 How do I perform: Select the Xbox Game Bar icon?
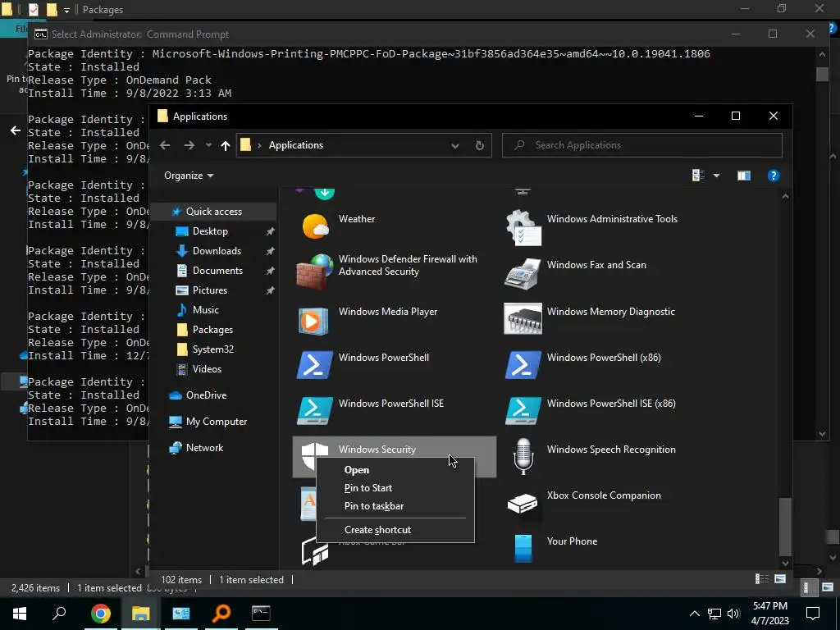coord(315,550)
